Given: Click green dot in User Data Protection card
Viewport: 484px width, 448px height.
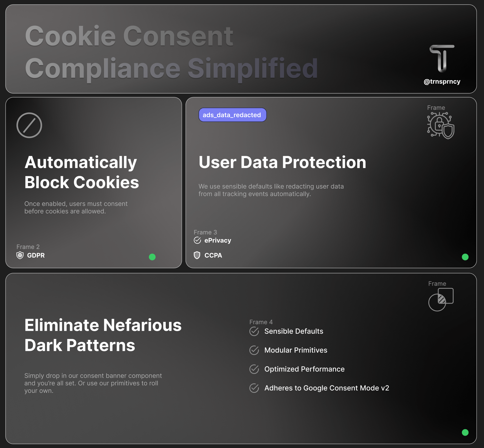Looking at the screenshot, I should point(465,257).
